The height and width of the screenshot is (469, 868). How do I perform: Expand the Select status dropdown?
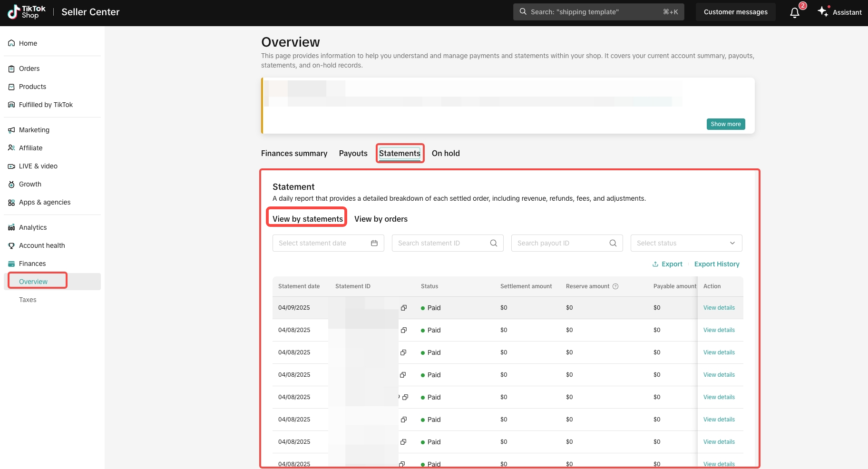tap(686, 243)
